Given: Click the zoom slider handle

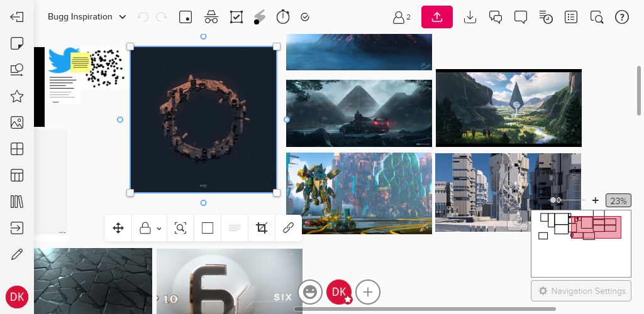Looking at the screenshot, I should coord(553,200).
